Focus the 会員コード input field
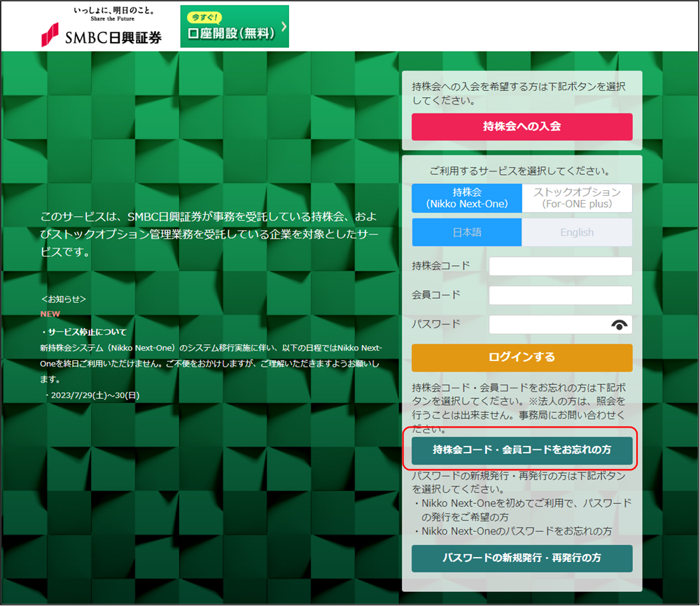The height and width of the screenshot is (606, 700). click(560, 295)
